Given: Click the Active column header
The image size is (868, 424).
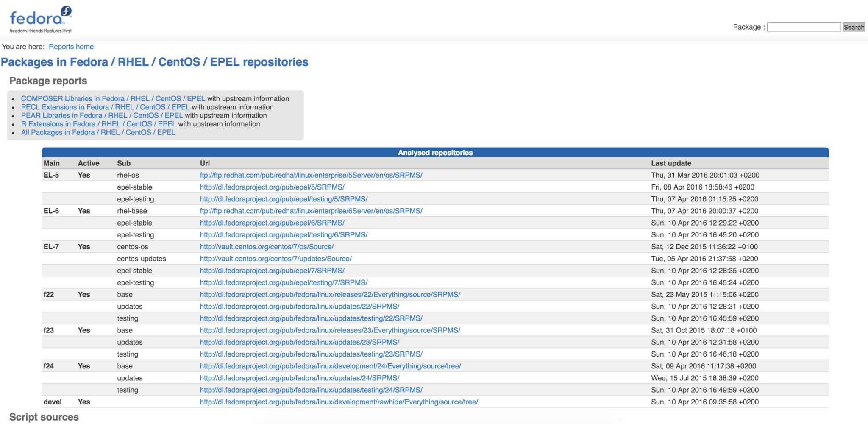Looking at the screenshot, I should pos(89,163).
